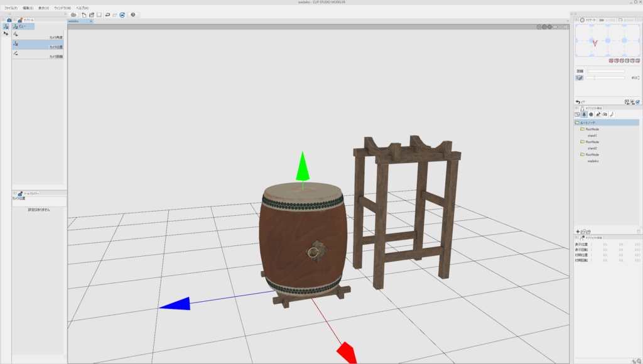
Task: Open the 編集(E) menu
Action: (28, 8)
